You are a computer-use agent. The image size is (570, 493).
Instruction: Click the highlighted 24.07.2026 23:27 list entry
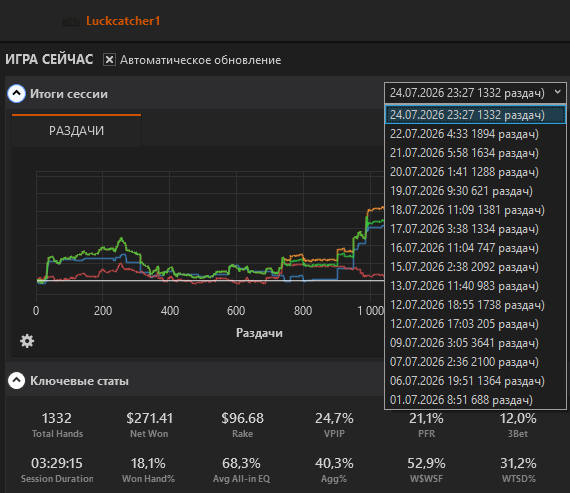[475, 115]
